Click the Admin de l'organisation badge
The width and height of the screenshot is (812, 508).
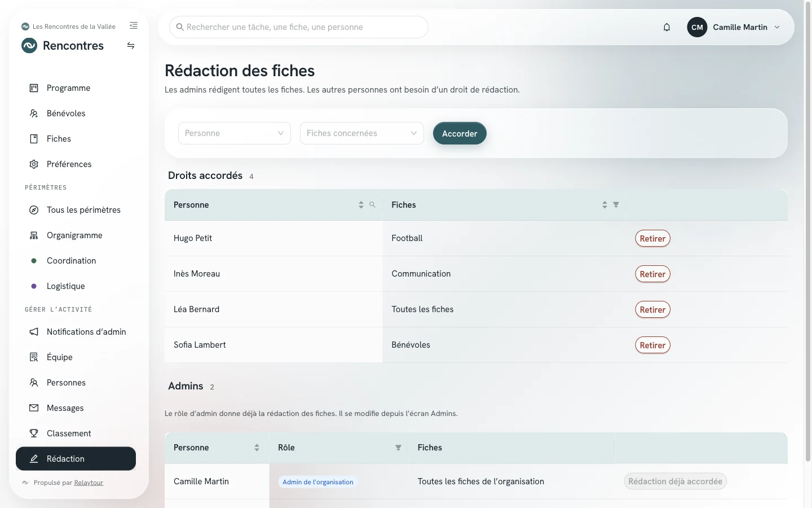[318, 482]
